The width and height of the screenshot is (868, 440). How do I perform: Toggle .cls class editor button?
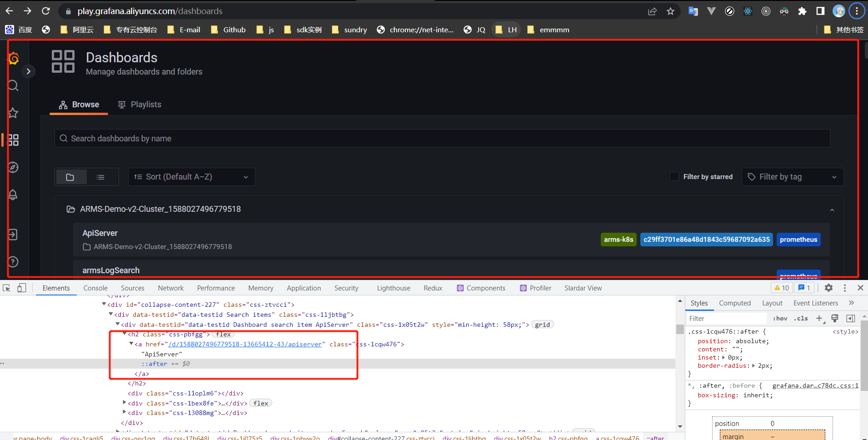point(801,319)
